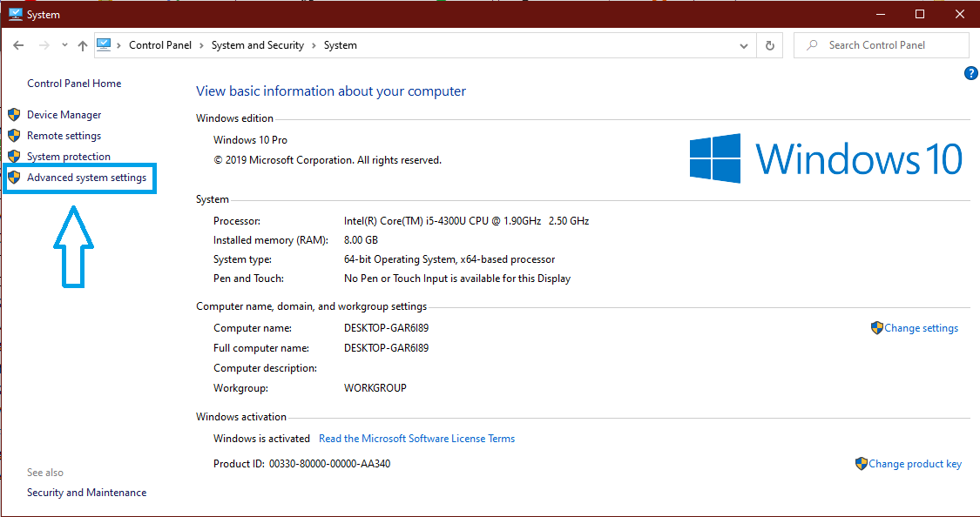
Task: Click the Windows 10 Pro edition text
Action: 250,140
